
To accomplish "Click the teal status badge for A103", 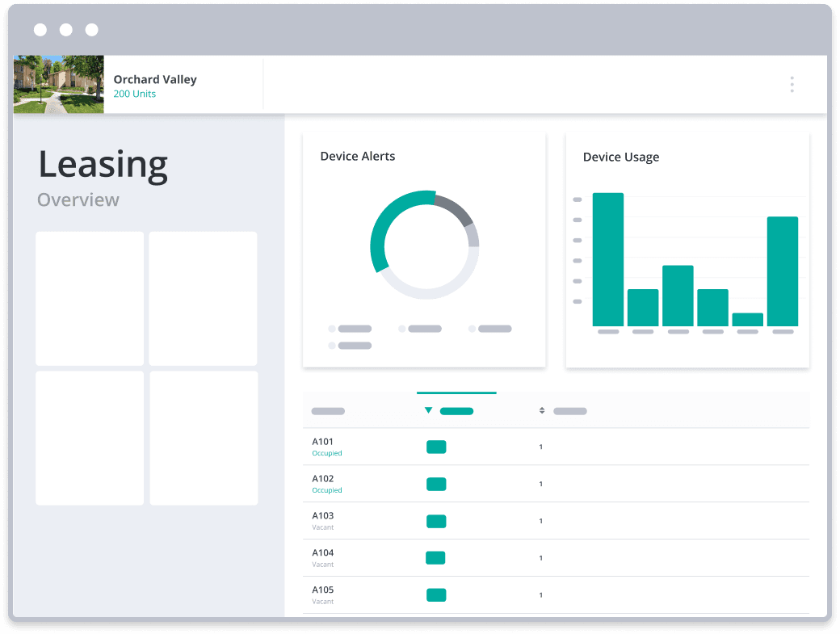I will (436, 521).
